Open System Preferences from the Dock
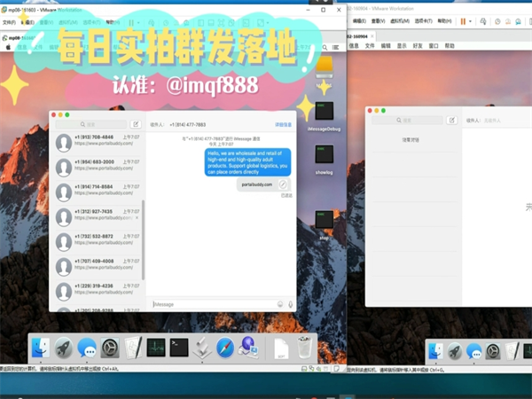This screenshot has height=399, width=532. [x=110, y=348]
